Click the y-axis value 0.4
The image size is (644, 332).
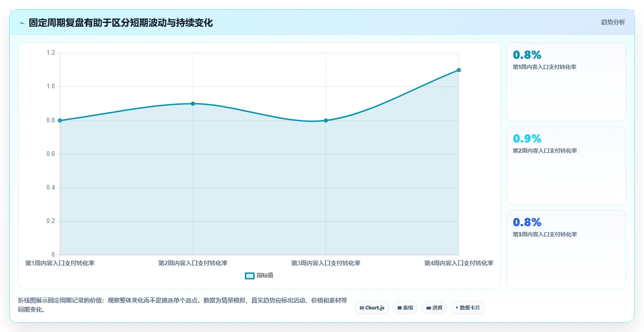coord(51,188)
